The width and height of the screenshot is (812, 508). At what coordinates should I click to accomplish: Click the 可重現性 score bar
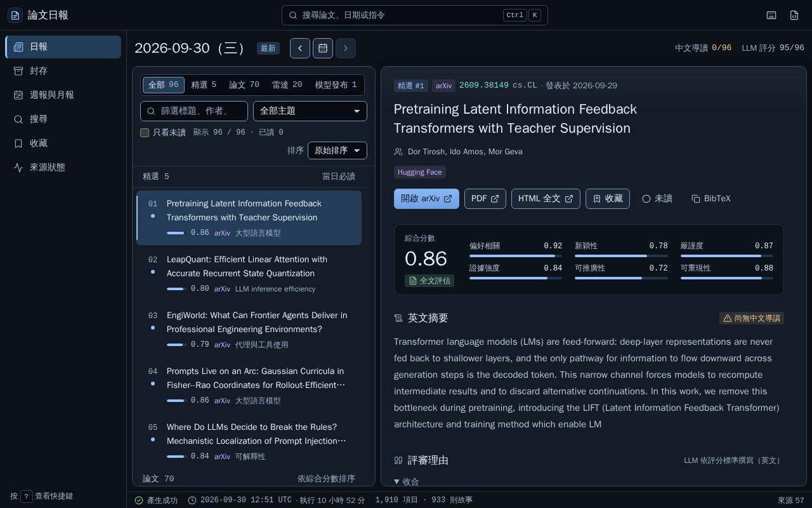click(x=727, y=278)
